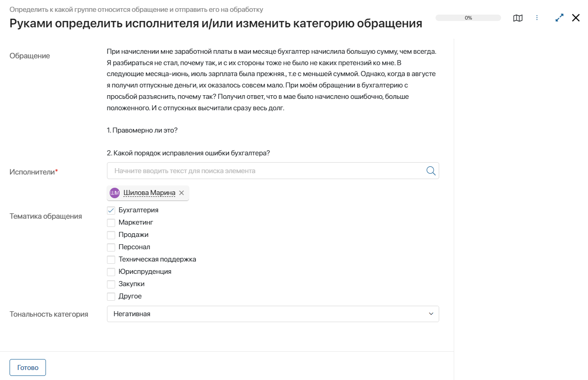
Task: Click the search magnifier in Исполнители field
Action: [431, 170]
